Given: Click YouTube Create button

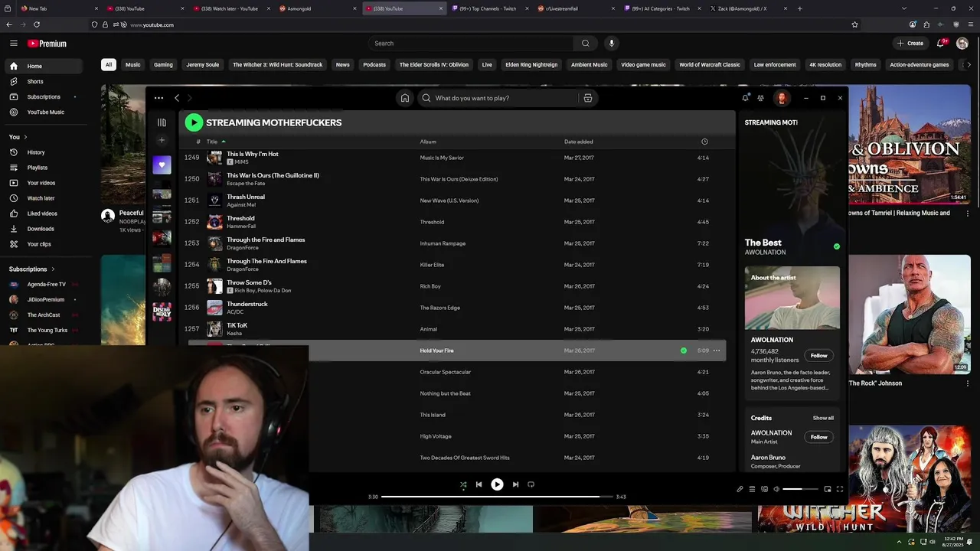Looking at the screenshot, I should click(910, 44).
